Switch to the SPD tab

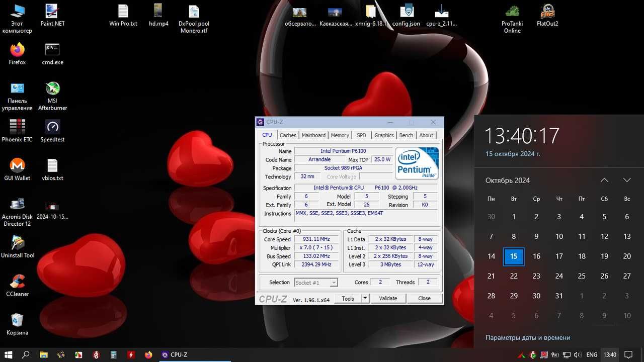pyautogui.click(x=361, y=135)
